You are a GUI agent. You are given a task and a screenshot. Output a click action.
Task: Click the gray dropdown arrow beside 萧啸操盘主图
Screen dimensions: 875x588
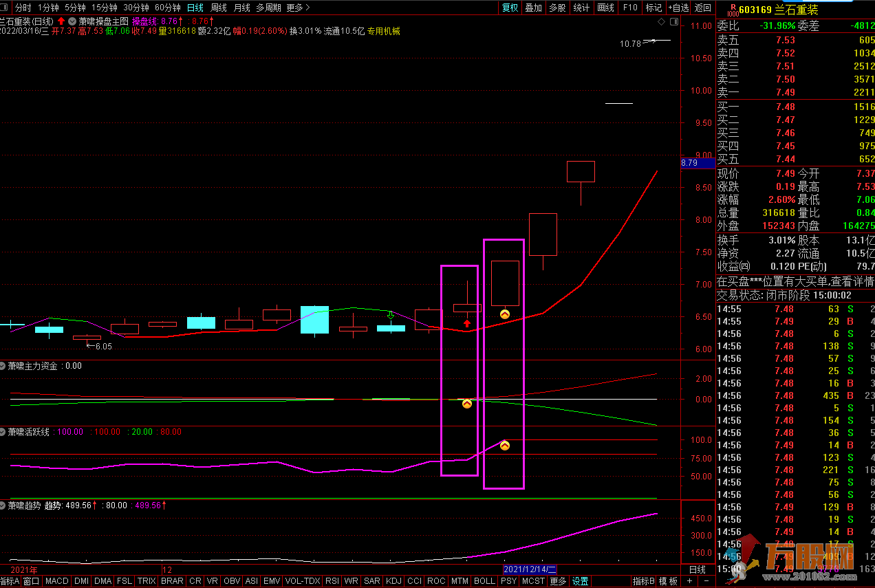72,21
